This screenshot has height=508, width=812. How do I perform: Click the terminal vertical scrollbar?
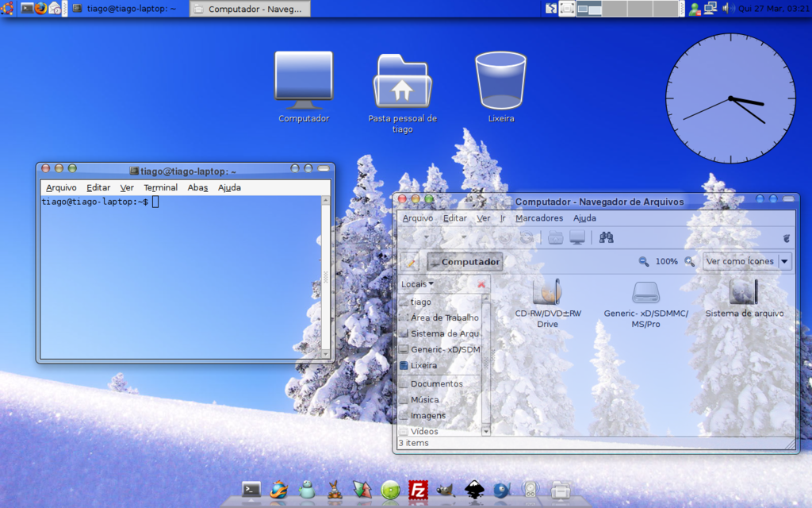[325, 277]
